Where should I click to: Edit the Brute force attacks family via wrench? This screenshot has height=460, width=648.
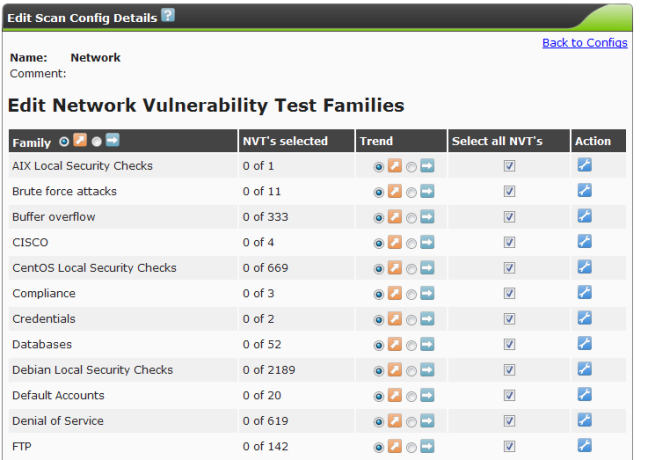tap(585, 191)
